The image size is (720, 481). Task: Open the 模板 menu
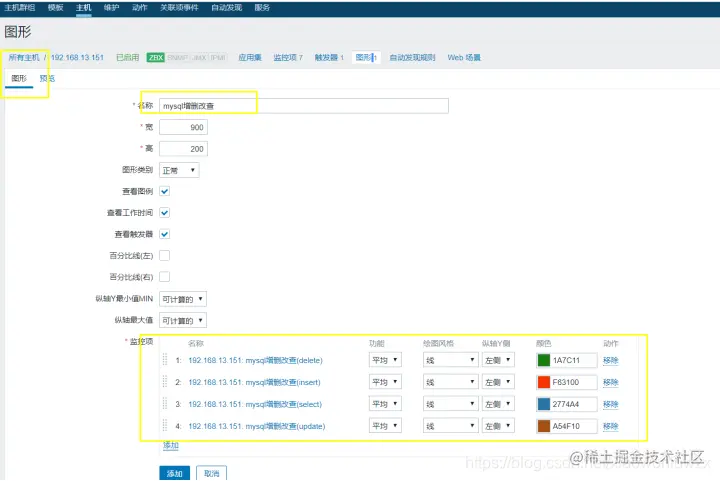[x=56, y=7]
